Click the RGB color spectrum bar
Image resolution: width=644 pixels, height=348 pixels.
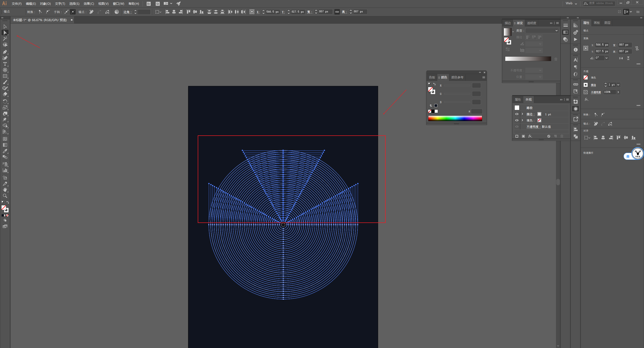[455, 118]
